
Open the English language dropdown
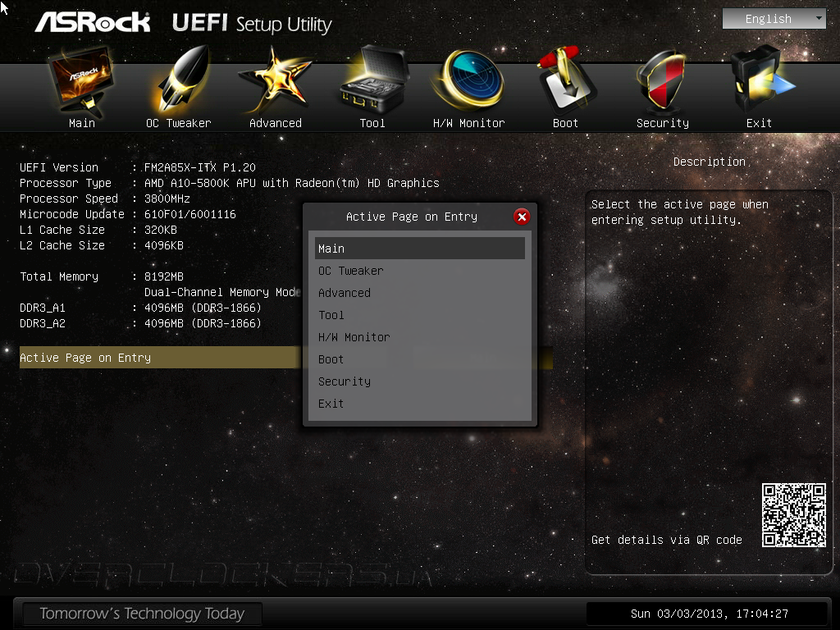[x=774, y=19]
